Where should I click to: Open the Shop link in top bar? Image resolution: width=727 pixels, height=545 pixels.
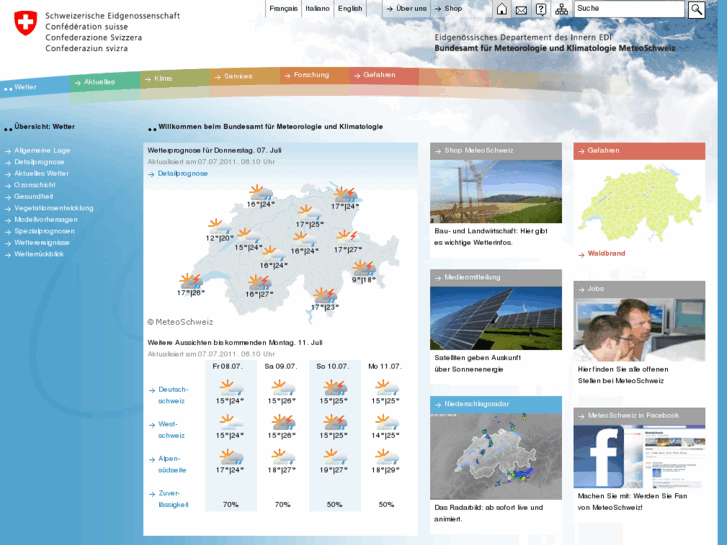(x=448, y=8)
